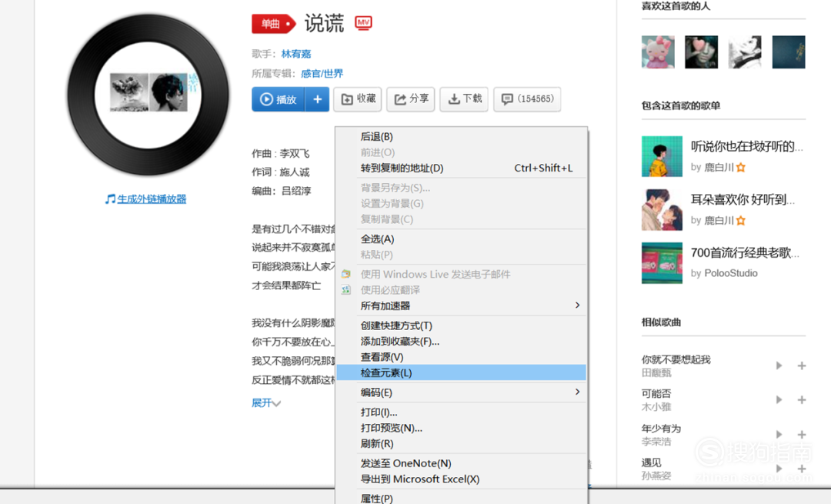Select 转到复制的地址(D) menu item

click(461, 168)
